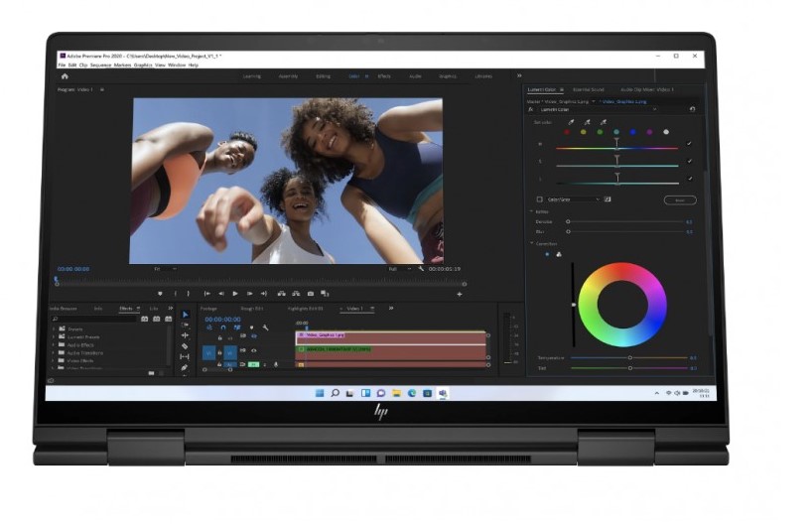812x527 pixels.
Task: Click the Home icon below the menu bar
Action: pos(65,76)
